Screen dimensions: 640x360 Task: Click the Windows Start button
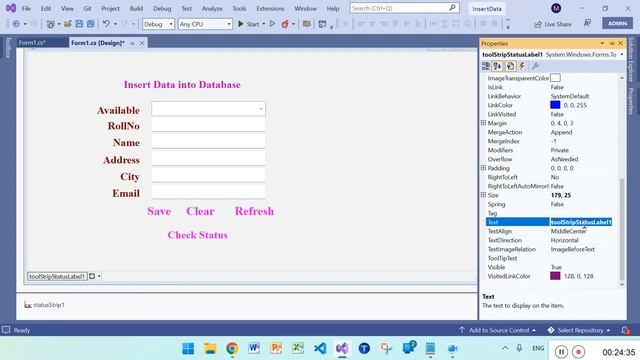pos(188,348)
